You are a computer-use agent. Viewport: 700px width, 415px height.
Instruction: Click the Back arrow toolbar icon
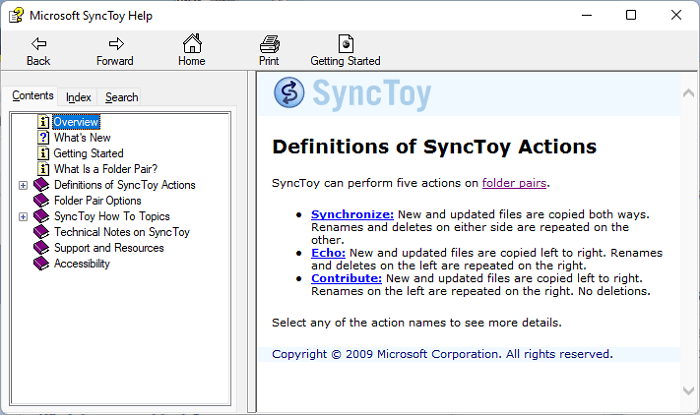point(38,44)
